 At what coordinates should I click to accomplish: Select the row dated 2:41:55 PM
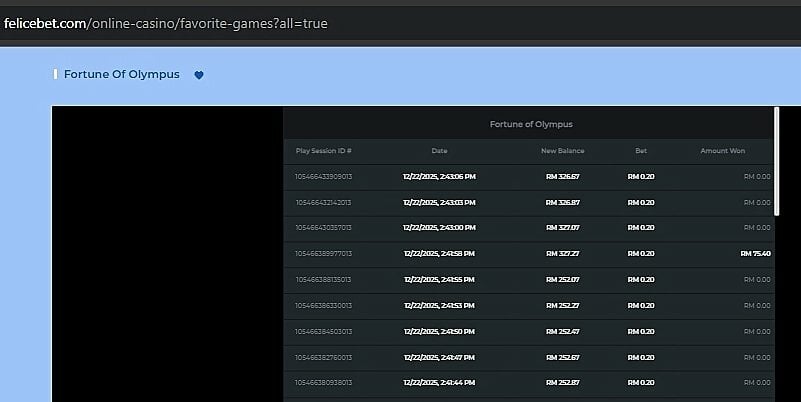(x=439, y=279)
